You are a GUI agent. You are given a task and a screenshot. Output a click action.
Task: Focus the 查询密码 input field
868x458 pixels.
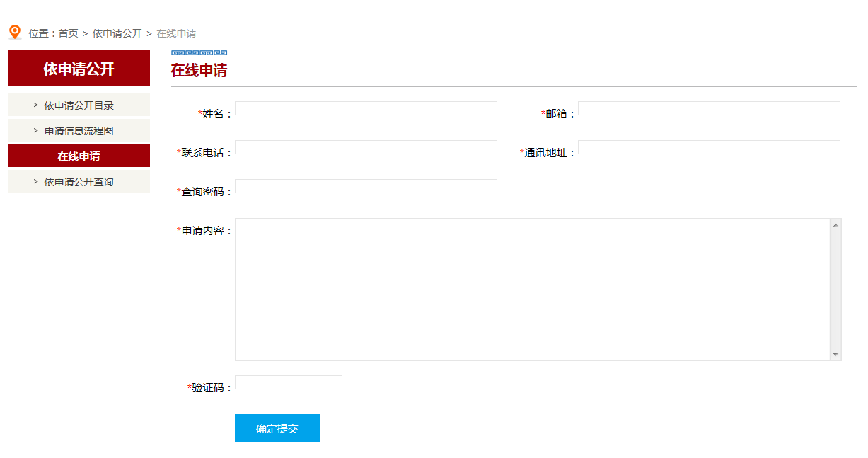(366, 186)
